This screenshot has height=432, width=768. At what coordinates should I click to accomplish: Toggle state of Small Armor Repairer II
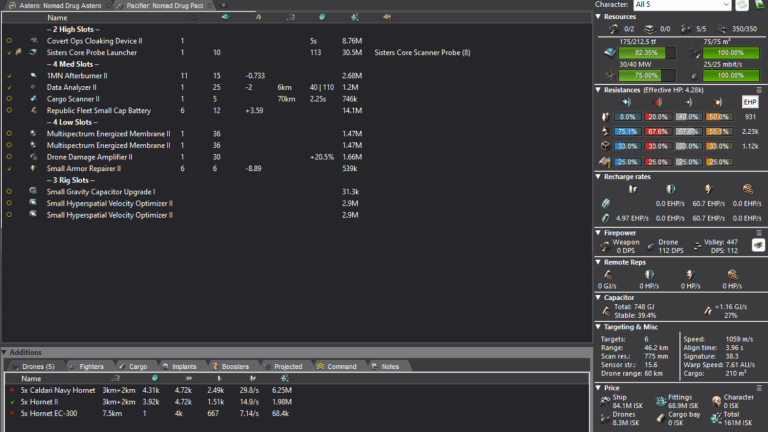point(9,168)
